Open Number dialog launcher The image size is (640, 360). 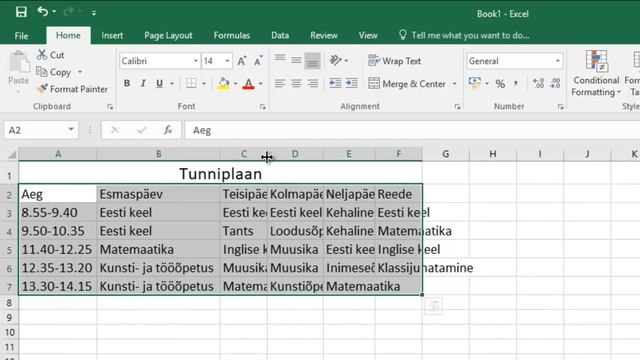[x=560, y=107]
